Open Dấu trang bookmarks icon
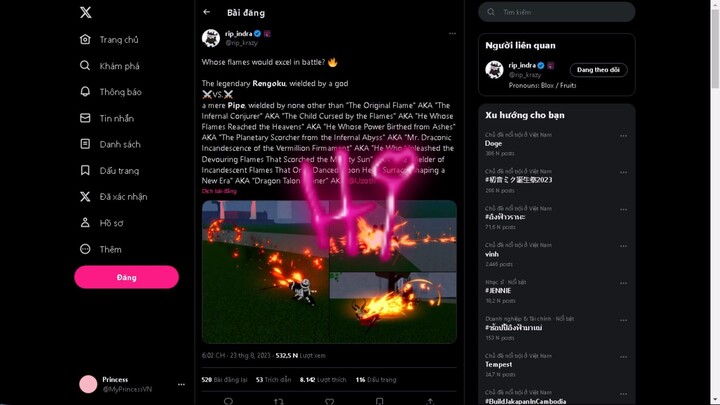Viewport: 720px width, 405px height. tap(85, 170)
